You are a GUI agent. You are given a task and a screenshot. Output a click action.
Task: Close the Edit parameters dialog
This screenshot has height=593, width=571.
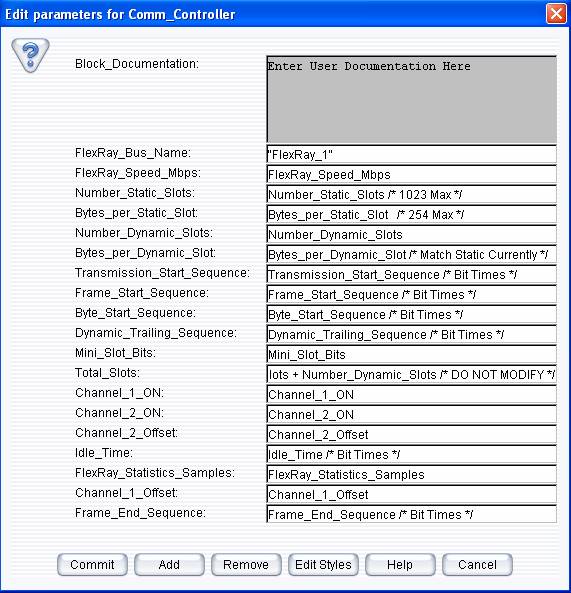click(556, 14)
